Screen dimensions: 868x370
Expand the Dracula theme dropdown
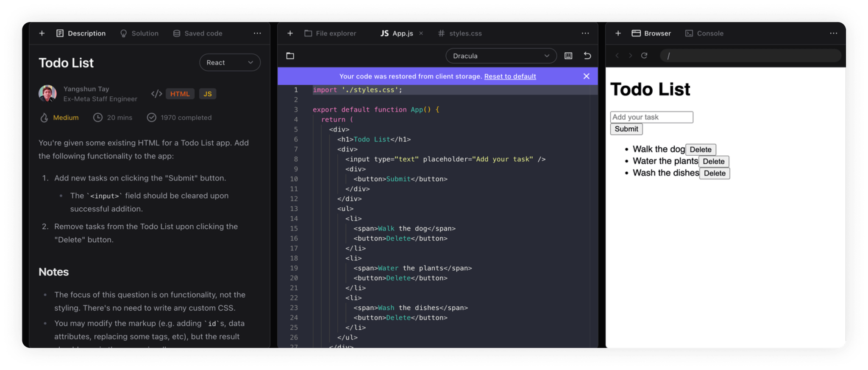tap(501, 56)
